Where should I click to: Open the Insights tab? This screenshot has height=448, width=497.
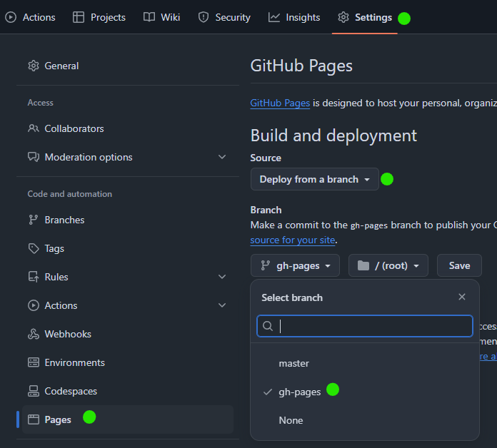click(x=294, y=17)
